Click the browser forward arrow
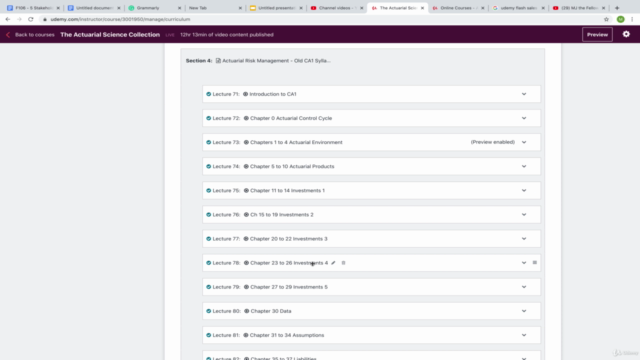 19,19
